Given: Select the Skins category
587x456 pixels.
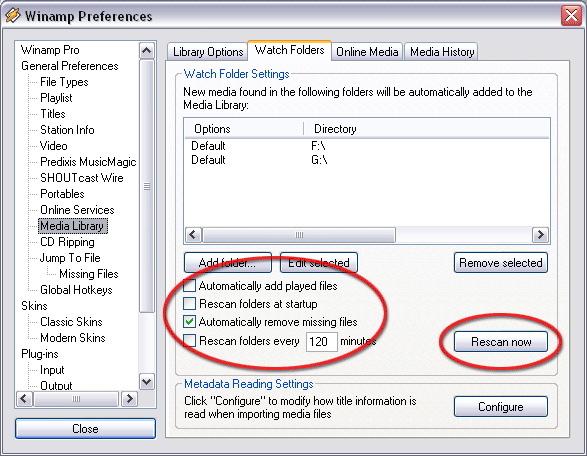Looking at the screenshot, I should tap(34, 306).
